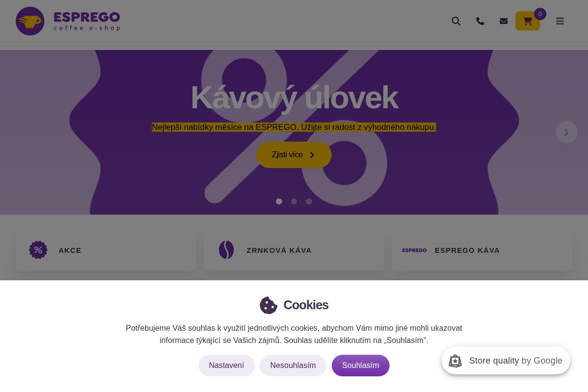
Task: Open the hamburger menu
Action: point(560,21)
